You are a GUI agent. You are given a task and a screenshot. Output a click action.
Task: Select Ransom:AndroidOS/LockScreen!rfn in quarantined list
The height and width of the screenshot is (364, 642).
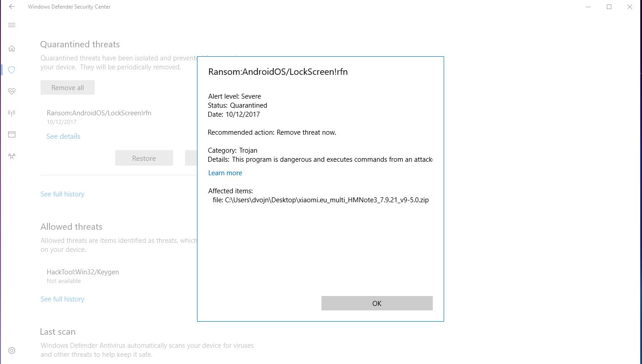99,113
